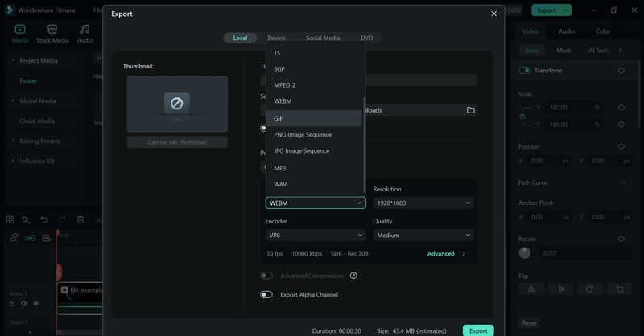
Task: Click the export thumbnail preview
Action: point(177,104)
